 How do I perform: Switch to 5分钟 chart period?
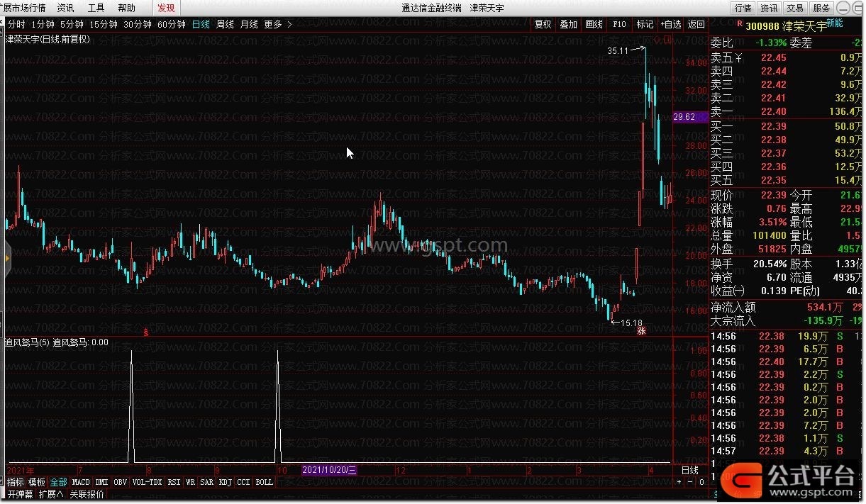tap(72, 24)
